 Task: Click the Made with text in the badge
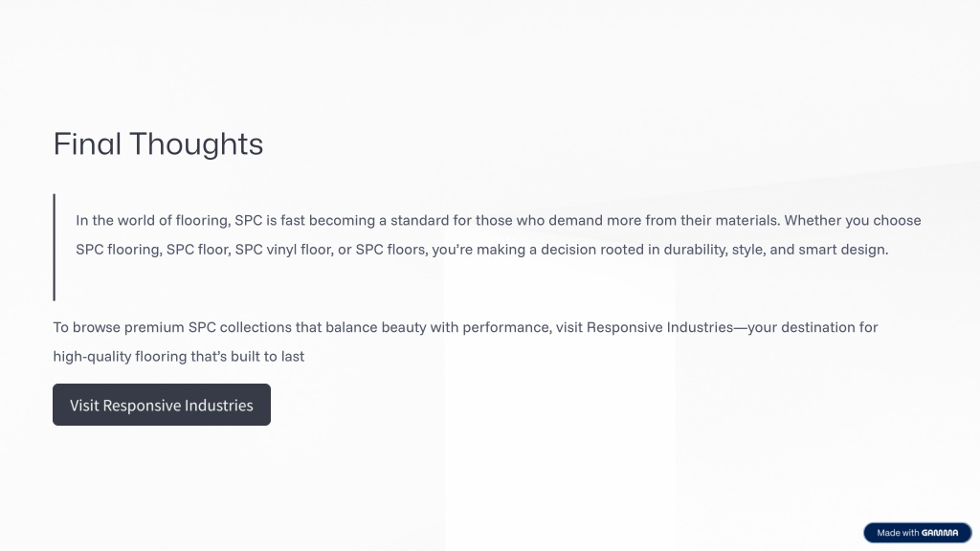[x=898, y=533]
